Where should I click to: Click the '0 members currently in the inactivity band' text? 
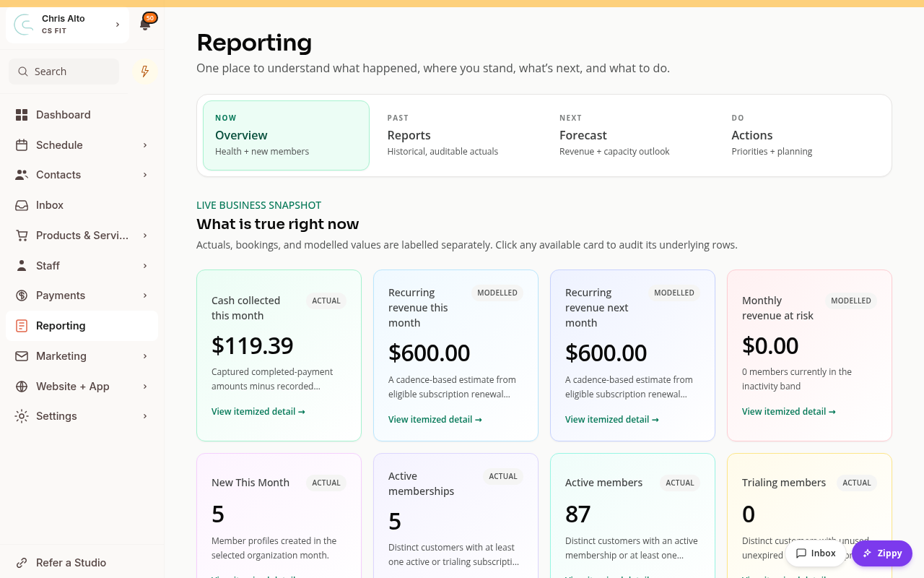coord(797,379)
